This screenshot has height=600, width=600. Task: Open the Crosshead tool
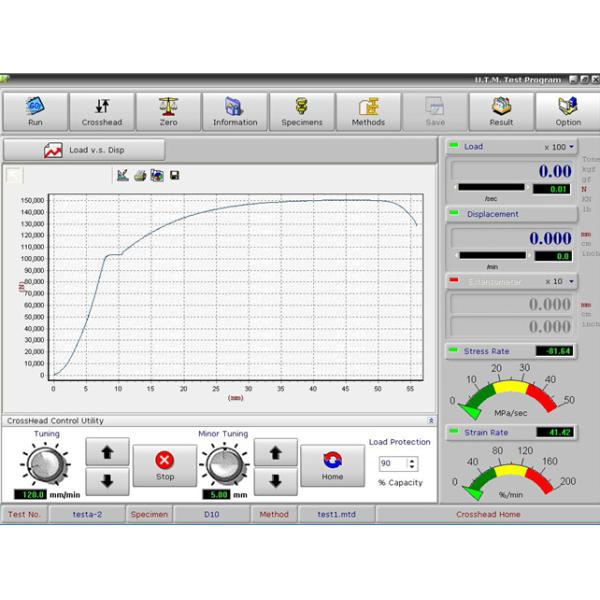[101, 111]
